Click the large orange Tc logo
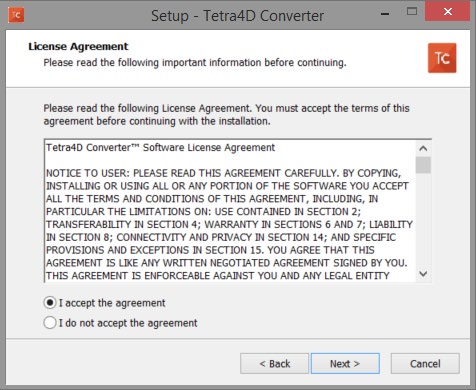This screenshot has width=476, height=390. coord(442,58)
